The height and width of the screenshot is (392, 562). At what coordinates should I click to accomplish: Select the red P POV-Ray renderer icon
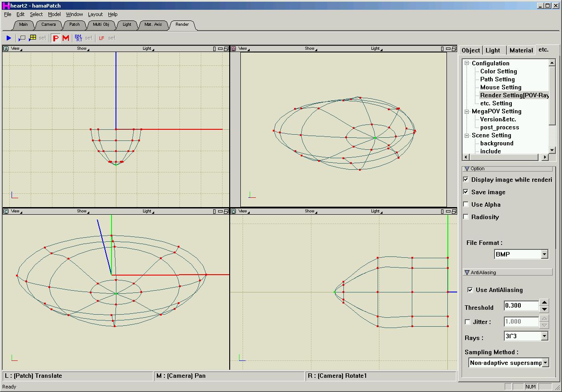click(56, 38)
